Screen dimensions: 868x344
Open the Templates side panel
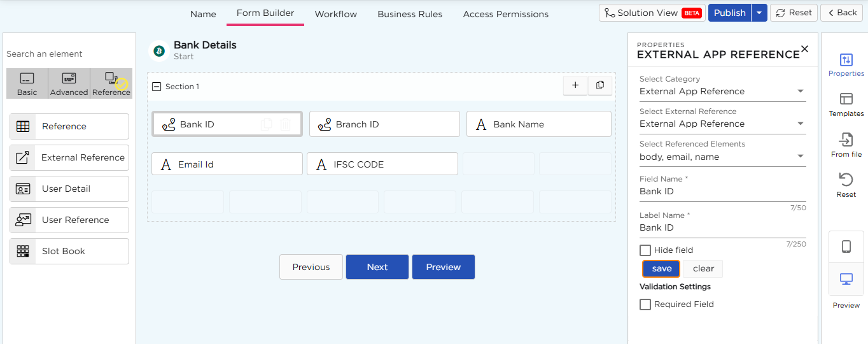[x=846, y=105]
